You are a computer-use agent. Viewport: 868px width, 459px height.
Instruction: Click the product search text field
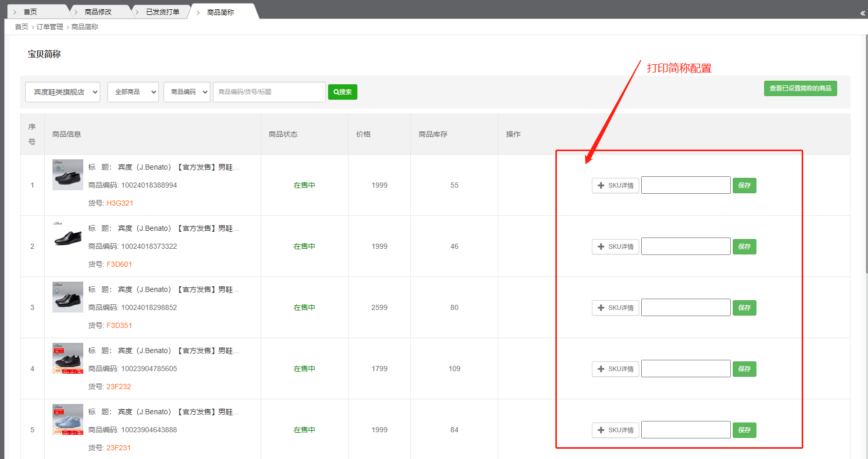point(269,92)
